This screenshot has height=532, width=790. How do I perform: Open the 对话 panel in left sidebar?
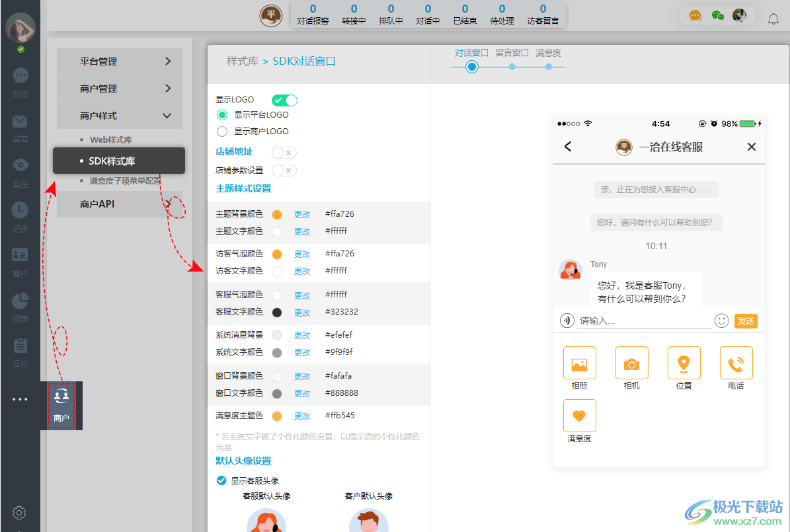pos(20,83)
